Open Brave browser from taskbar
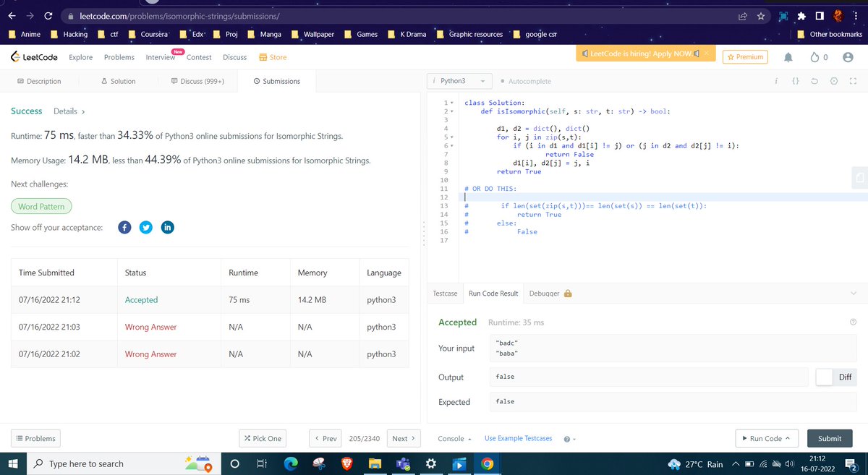 [346, 463]
